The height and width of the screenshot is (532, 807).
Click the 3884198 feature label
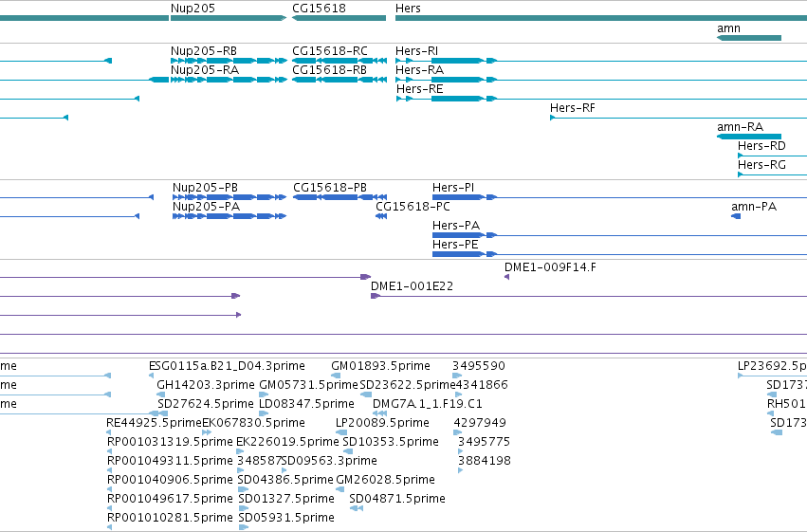[x=485, y=462]
